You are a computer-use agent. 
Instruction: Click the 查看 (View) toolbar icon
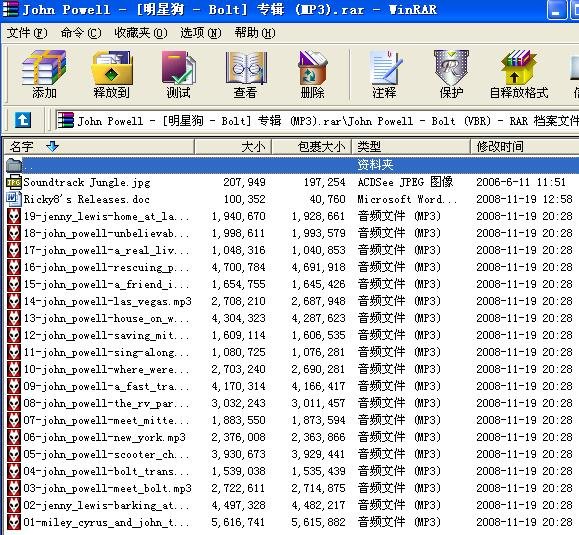click(246, 75)
